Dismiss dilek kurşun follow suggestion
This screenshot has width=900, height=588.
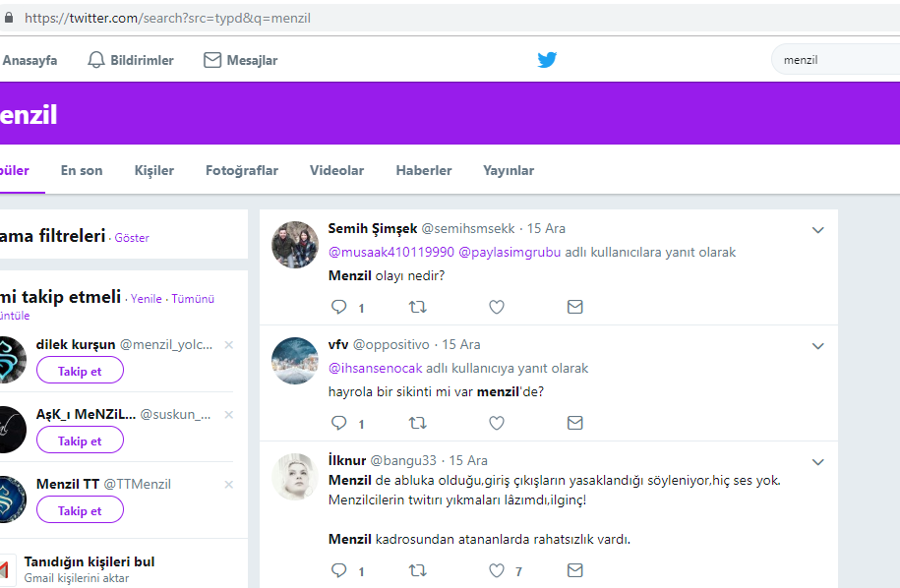point(229,345)
